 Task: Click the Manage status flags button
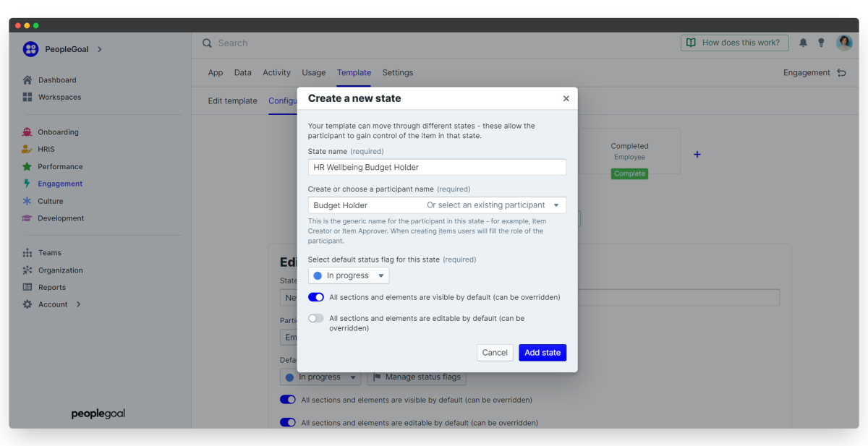point(417,377)
